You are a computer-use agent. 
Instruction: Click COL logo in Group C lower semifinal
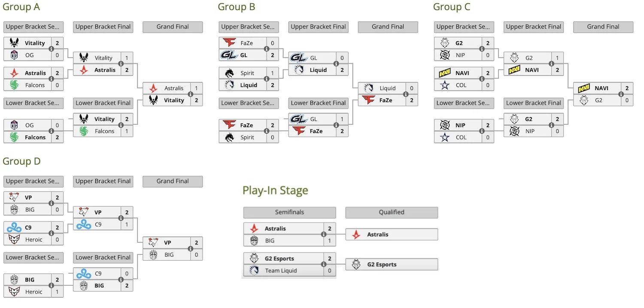(x=445, y=137)
